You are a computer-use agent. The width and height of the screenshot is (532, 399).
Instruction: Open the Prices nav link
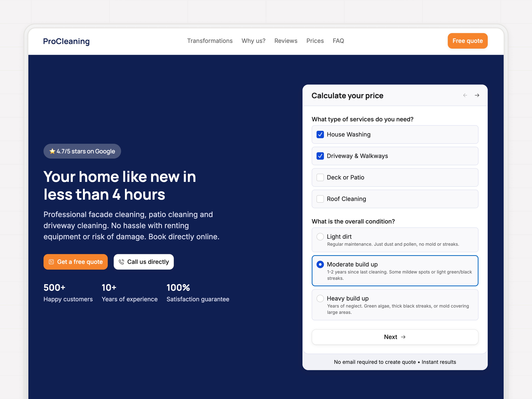pyautogui.click(x=315, y=41)
